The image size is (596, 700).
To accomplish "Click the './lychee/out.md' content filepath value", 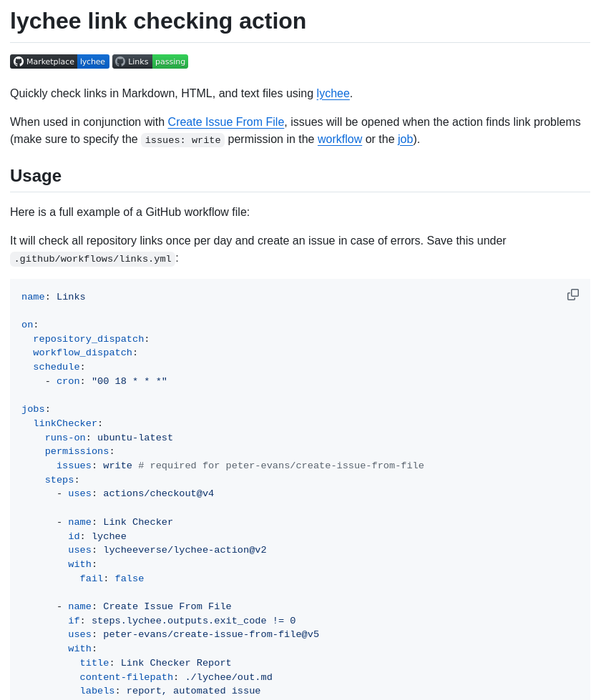I will [228, 677].
